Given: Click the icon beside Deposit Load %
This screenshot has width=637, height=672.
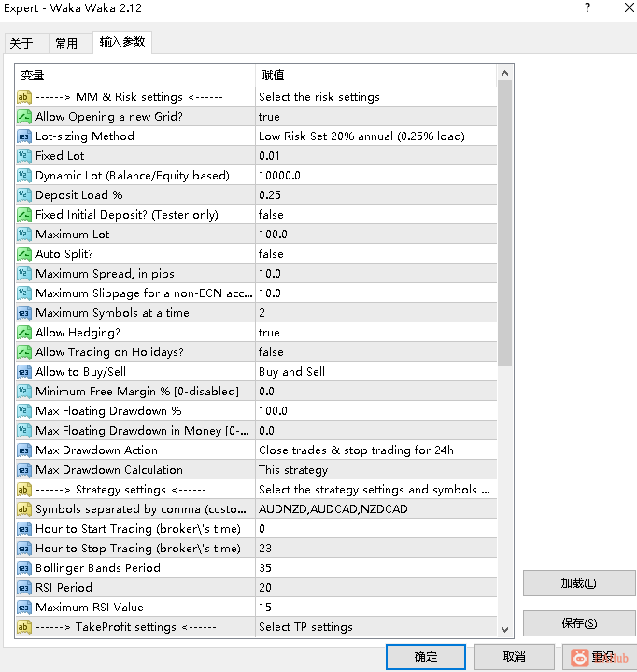Looking at the screenshot, I should tap(24, 195).
